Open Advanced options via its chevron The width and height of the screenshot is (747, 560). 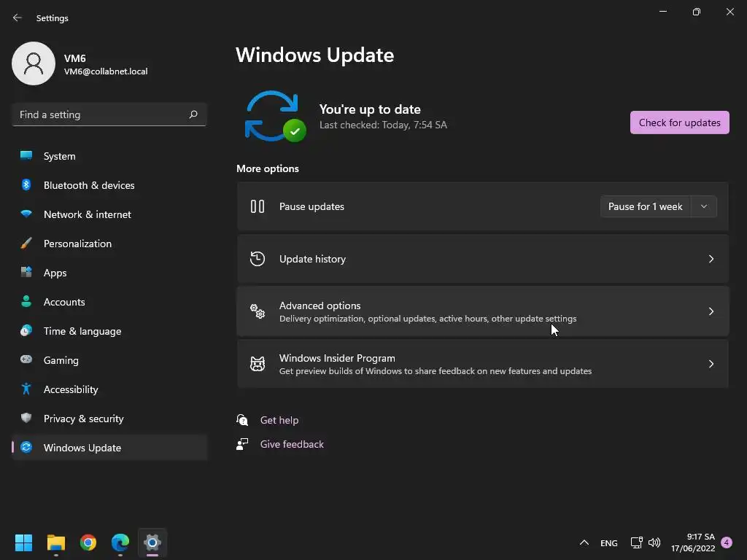711,311
